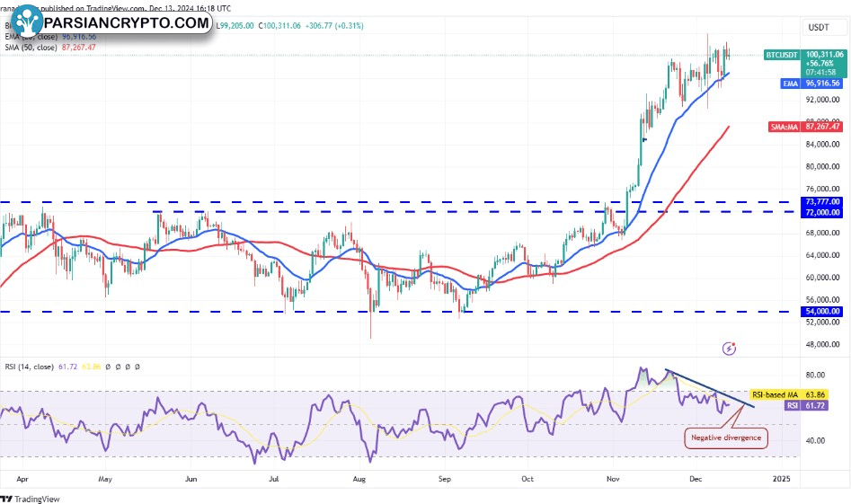Select the blue EMA 96,916.56 axis label
This screenshot has width=851, height=504.
[811, 84]
